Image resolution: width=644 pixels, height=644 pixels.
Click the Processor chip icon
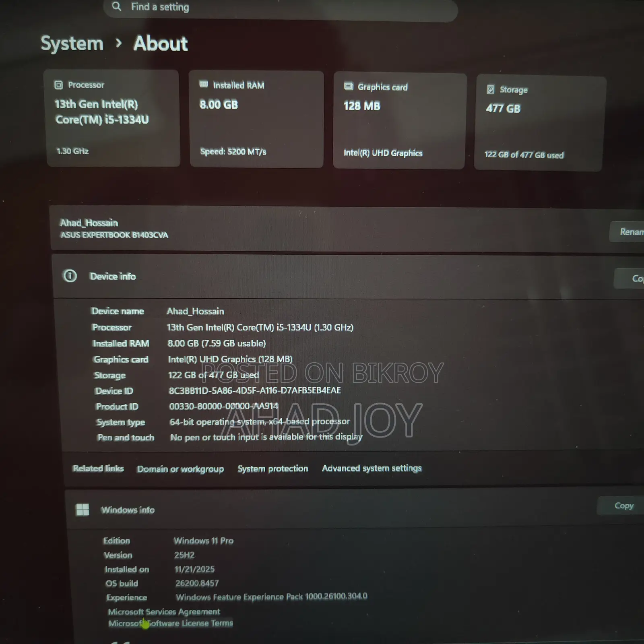(59, 85)
